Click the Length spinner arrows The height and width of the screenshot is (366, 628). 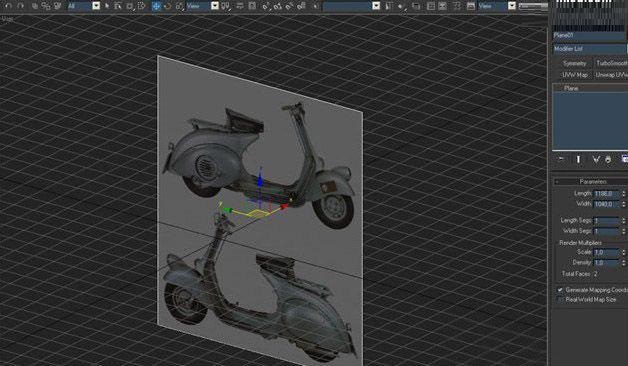click(623, 194)
